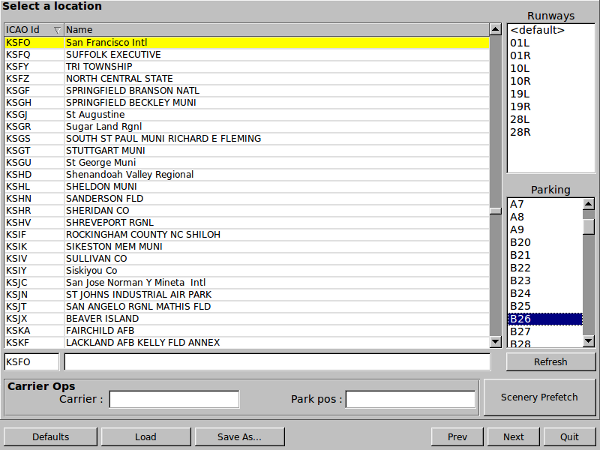
Task: Click the Defaults button
Action: tap(51, 436)
